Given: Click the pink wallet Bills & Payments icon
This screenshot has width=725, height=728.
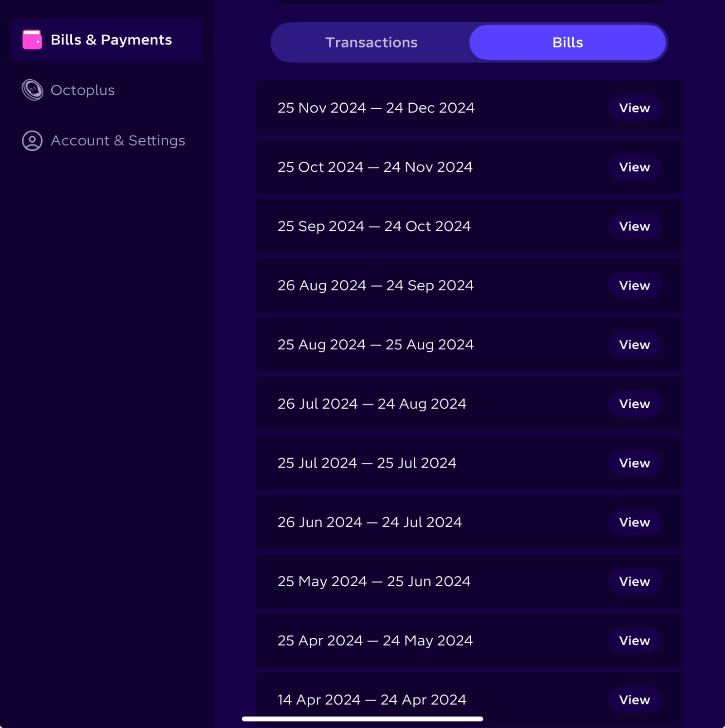Looking at the screenshot, I should point(32,40).
